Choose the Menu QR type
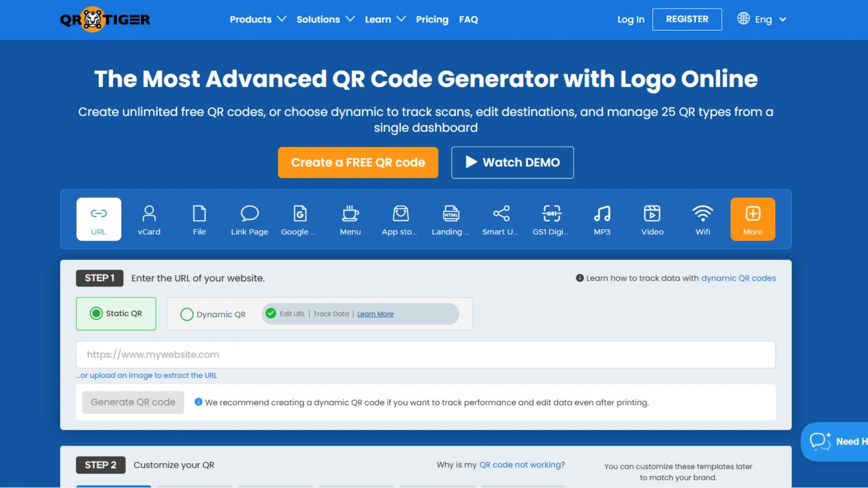Viewport: 868px width, 488px height. pos(350,219)
